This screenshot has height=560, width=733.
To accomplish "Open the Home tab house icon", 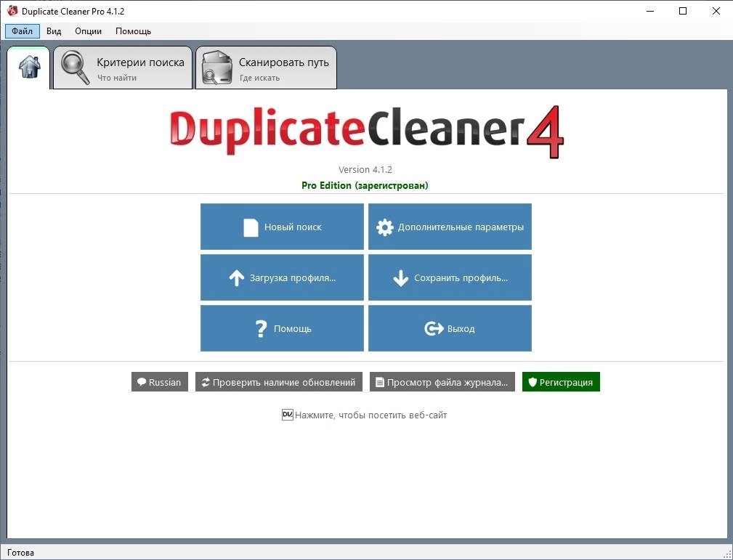I will (x=30, y=68).
